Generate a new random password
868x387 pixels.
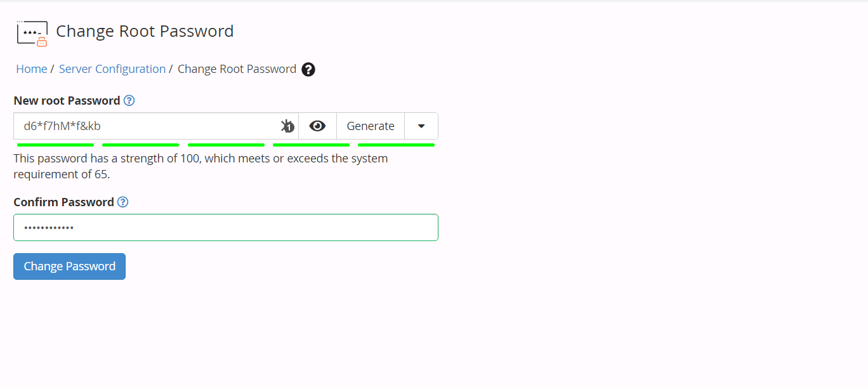point(371,126)
